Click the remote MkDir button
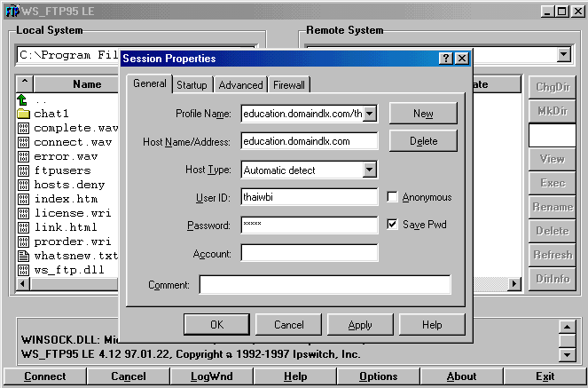The height and width of the screenshot is (388, 588). pyautogui.click(x=553, y=111)
